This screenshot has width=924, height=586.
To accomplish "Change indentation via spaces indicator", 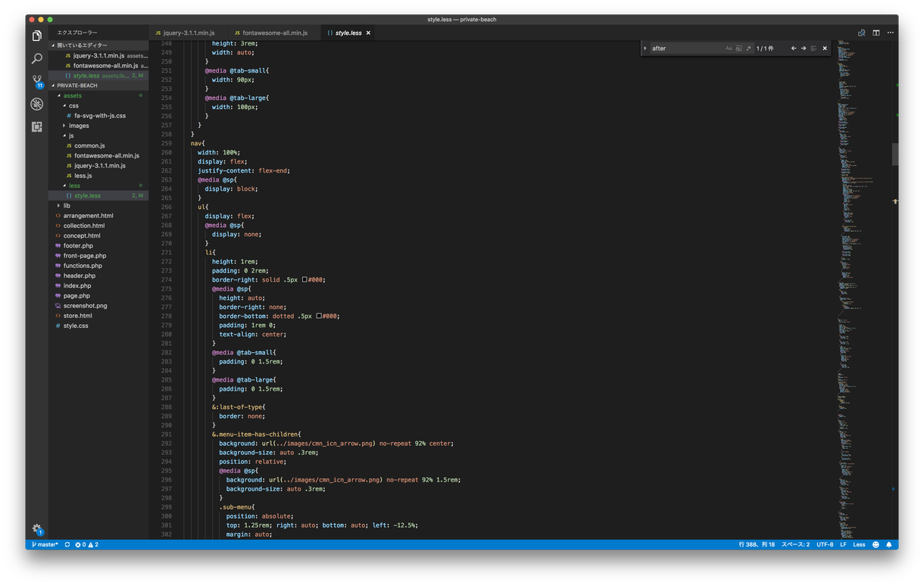I will point(795,544).
